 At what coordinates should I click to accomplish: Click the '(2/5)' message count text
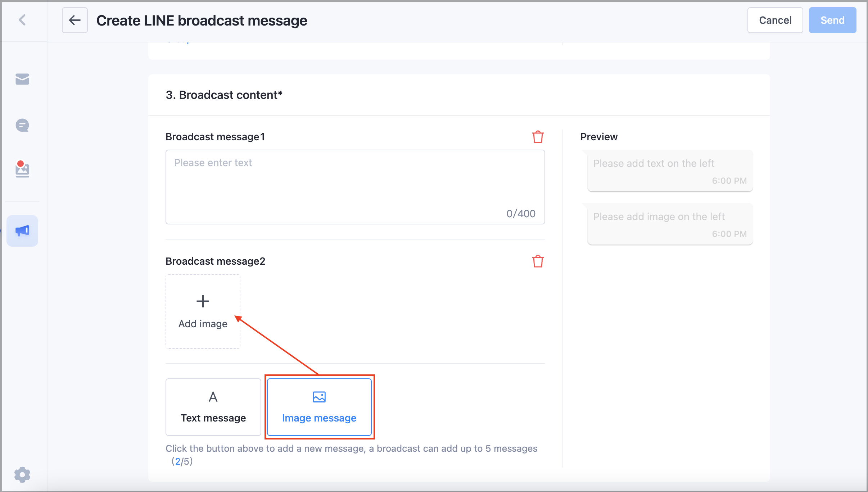pos(182,461)
